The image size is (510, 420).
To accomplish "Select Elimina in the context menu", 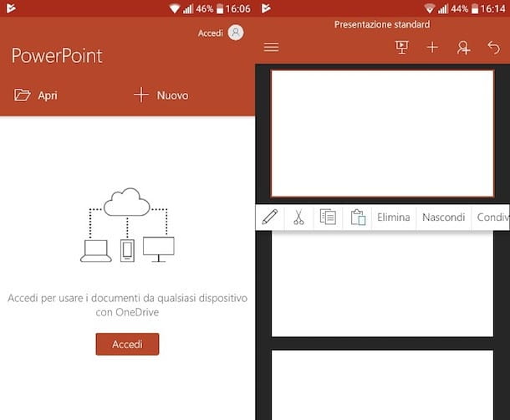I will 393,218.
